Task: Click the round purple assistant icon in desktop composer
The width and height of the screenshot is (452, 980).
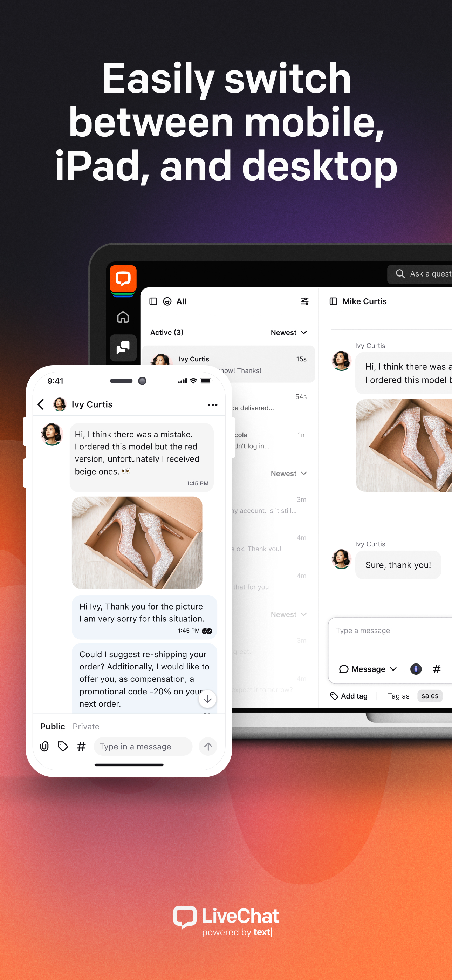Action: point(416,669)
